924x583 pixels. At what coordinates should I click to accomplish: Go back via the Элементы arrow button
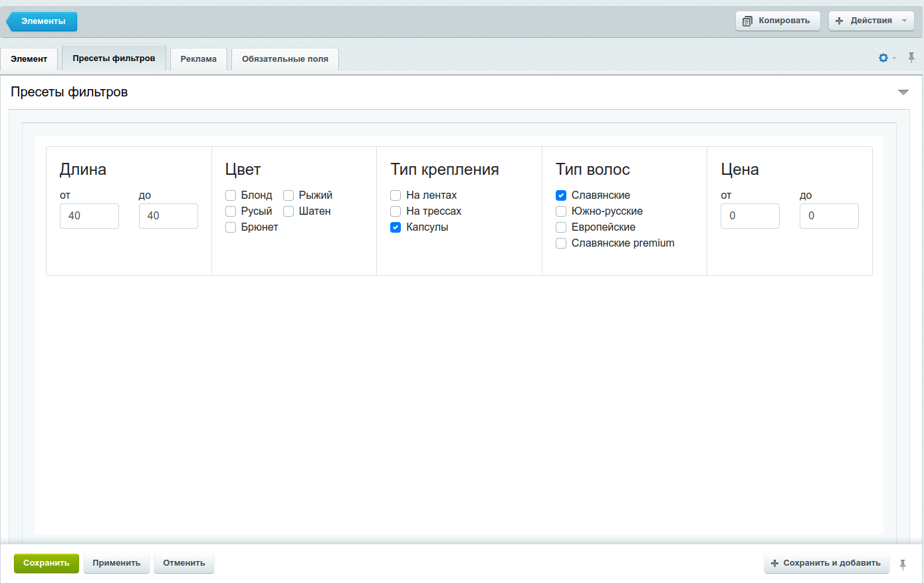coord(42,21)
